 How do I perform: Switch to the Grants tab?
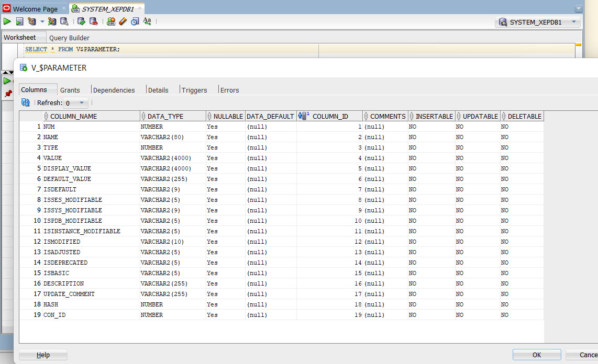coord(70,90)
